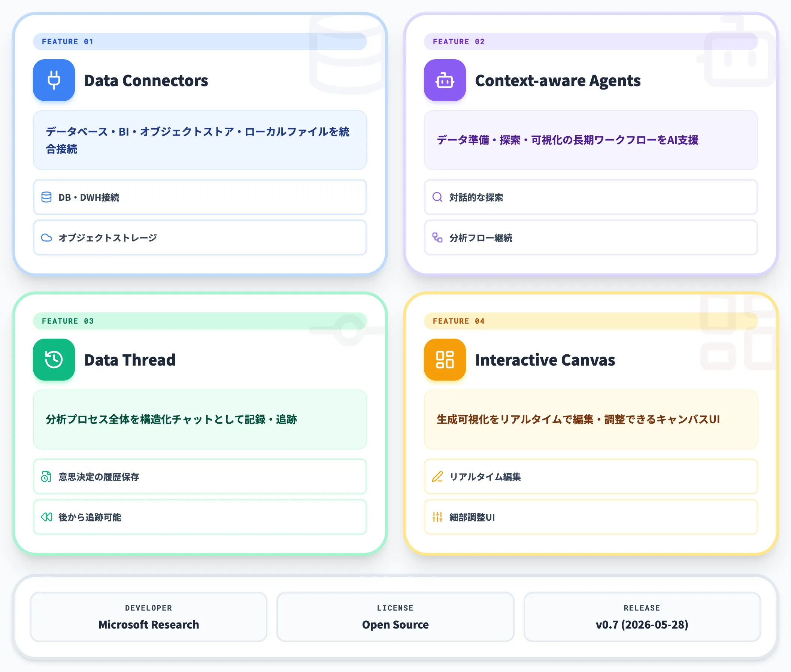Click the 分析プロセス全体を構造化チャット description box
This screenshot has height=672, width=791.
[200, 420]
